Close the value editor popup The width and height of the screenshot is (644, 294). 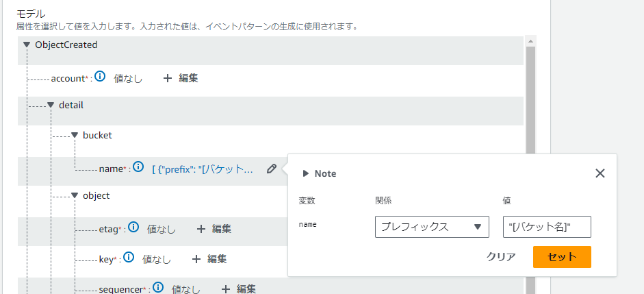600,173
